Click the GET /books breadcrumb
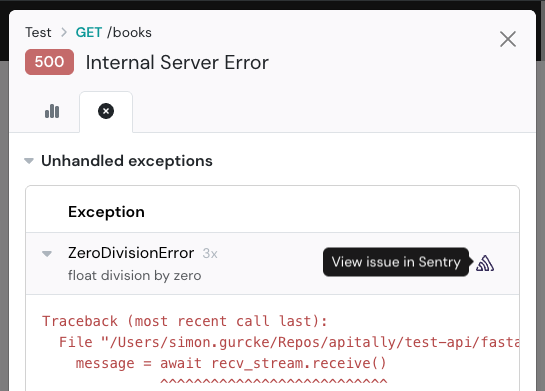 pos(114,32)
